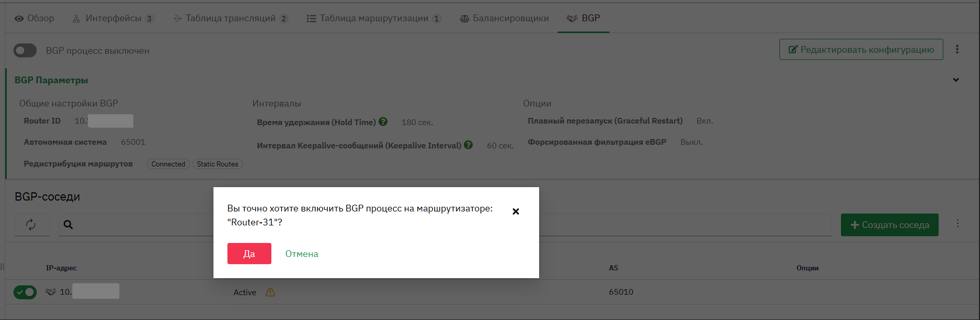Image resolution: width=980 pixels, height=320 pixels.
Task: Click the left panel resize handle
Action: point(2,267)
